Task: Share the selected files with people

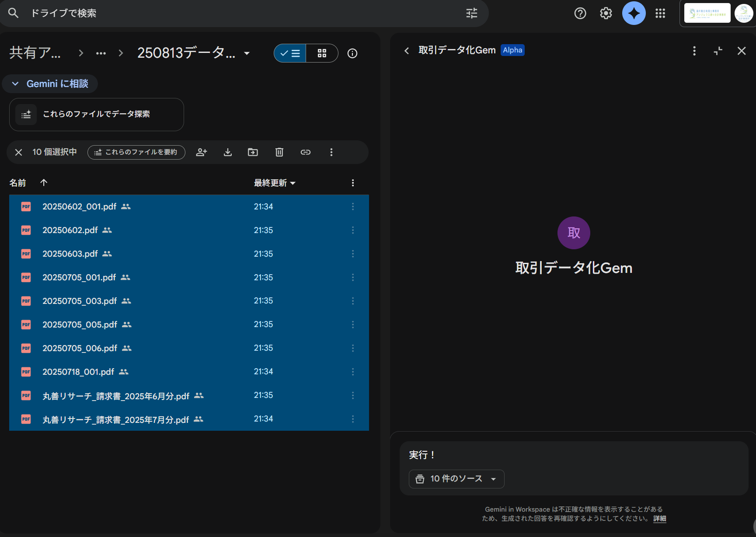Action: click(x=202, y=152)
